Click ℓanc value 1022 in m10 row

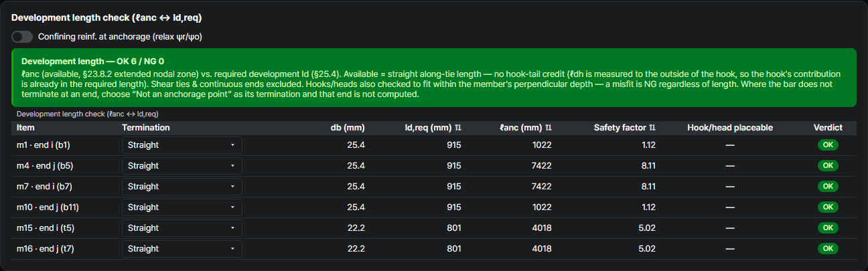pos(542,207)
